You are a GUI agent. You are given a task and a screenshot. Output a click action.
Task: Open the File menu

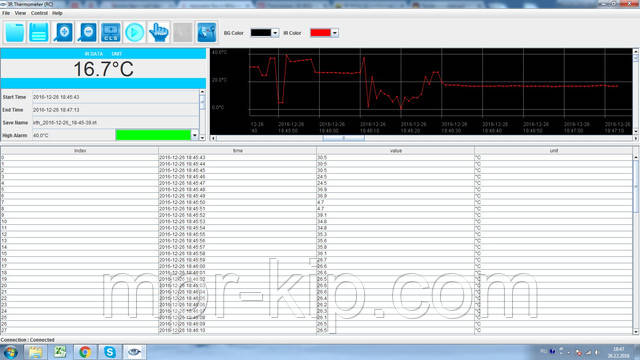(6, 13)
